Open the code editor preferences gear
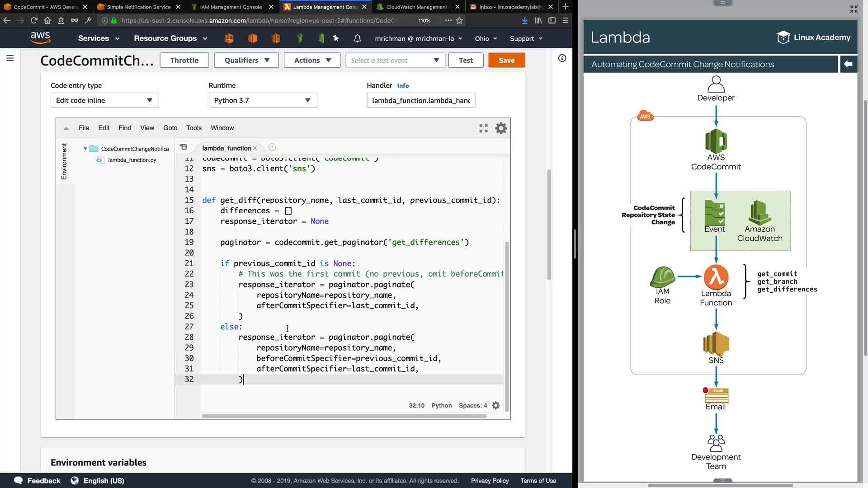Screen dimensions: 868x488 (x=501, y=128)
